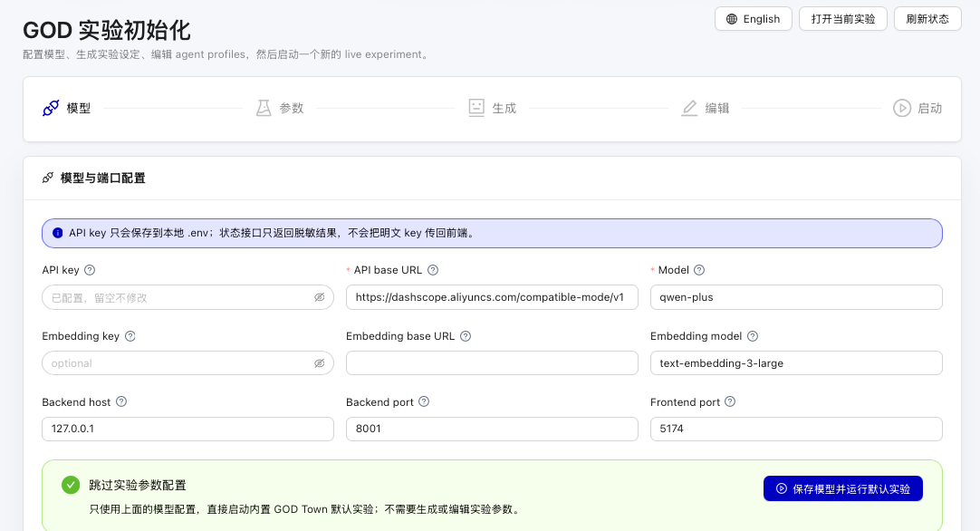Open help icon next to API key label
This screenshot has width=980, height=531.
coord(90,270)
